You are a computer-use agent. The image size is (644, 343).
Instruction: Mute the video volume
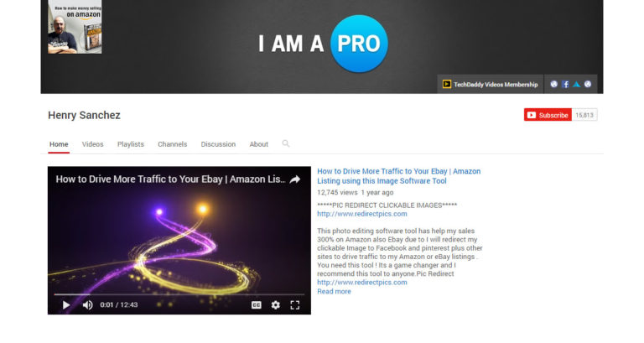point(87,304)
